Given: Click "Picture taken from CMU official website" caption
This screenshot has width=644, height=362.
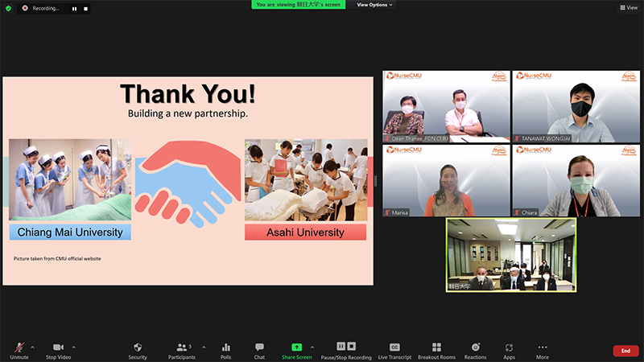Looking at the screenshot, I should [x=57, y=258].
